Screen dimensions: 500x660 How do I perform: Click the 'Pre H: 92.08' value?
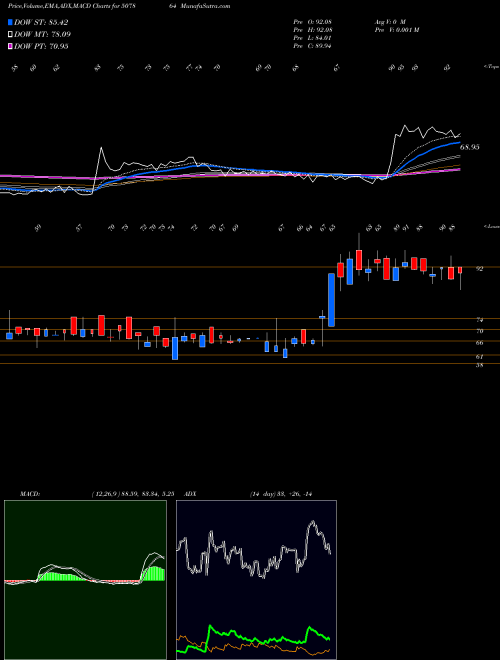pyautogui.click(x=313, y=30)
